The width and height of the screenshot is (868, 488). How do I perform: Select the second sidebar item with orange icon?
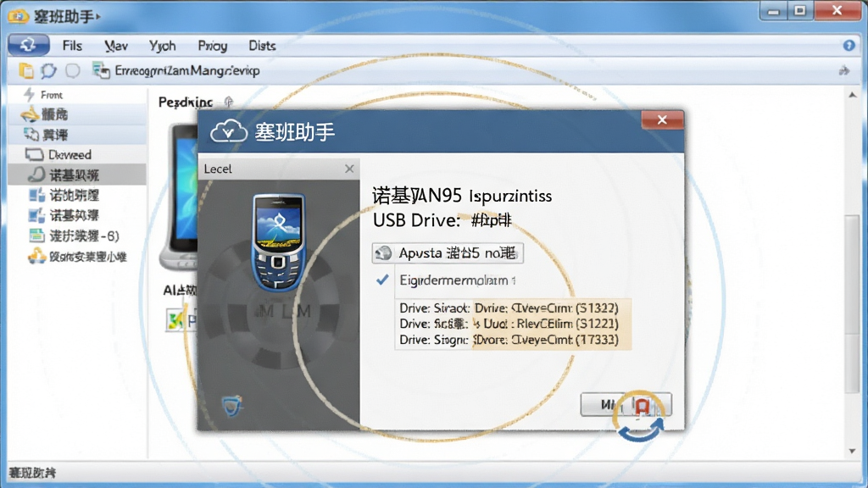tap(77, 114)
